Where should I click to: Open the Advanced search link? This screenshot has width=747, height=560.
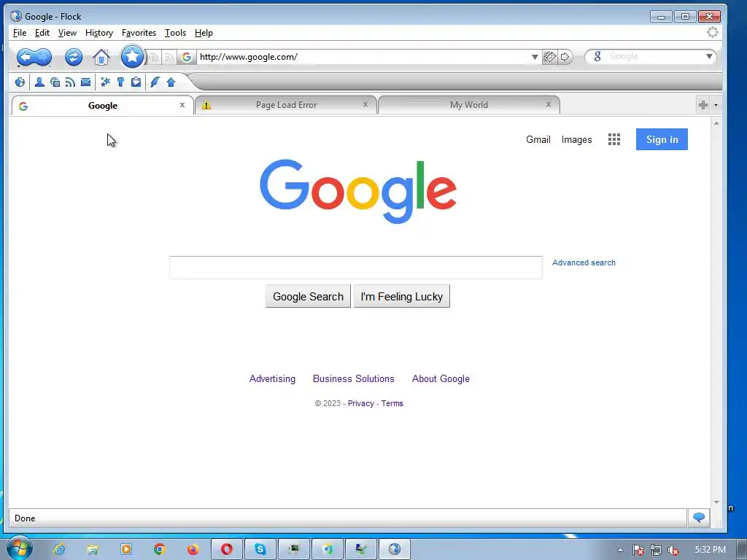tap(584, 262)
